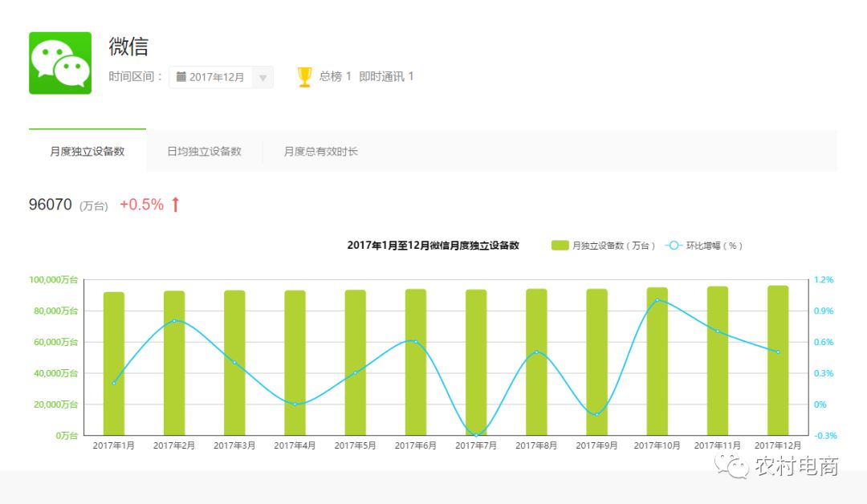Click the 即时通讯 1 category ranking link

pos(386,77)
